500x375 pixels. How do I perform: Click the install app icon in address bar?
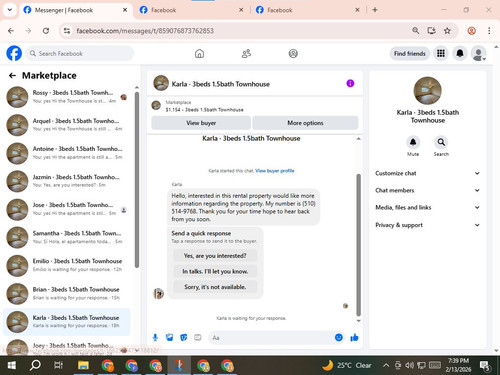pos(432,31)
